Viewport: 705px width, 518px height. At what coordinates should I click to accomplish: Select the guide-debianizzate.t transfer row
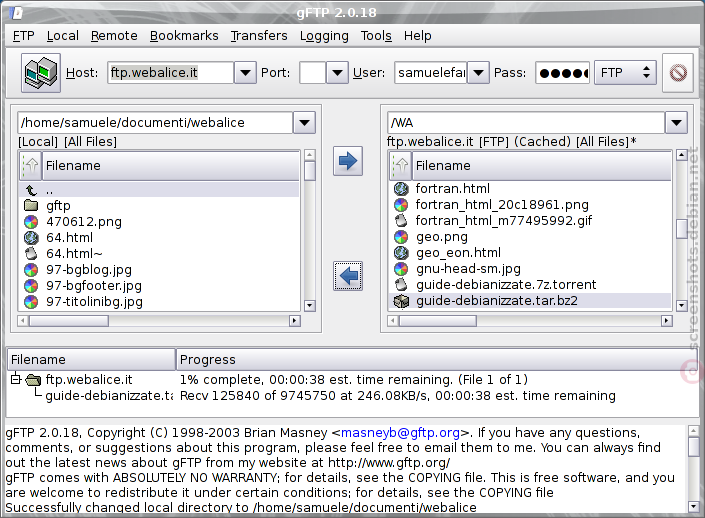pyautogui.click(x=353, y=396)
